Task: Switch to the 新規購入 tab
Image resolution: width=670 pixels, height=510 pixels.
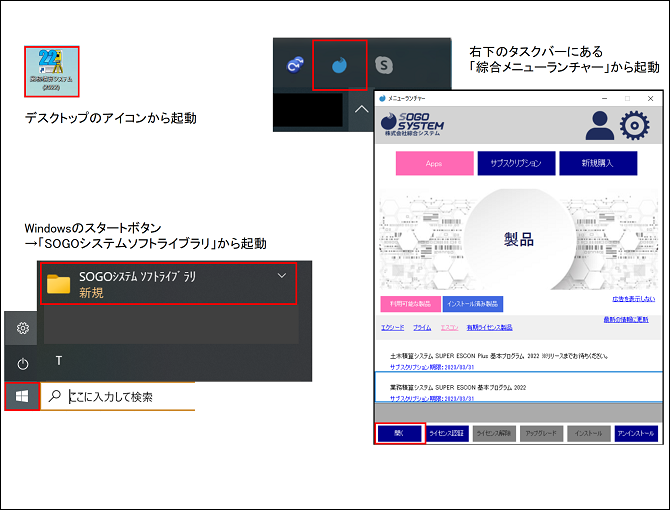Action: (x=598, y=163)
